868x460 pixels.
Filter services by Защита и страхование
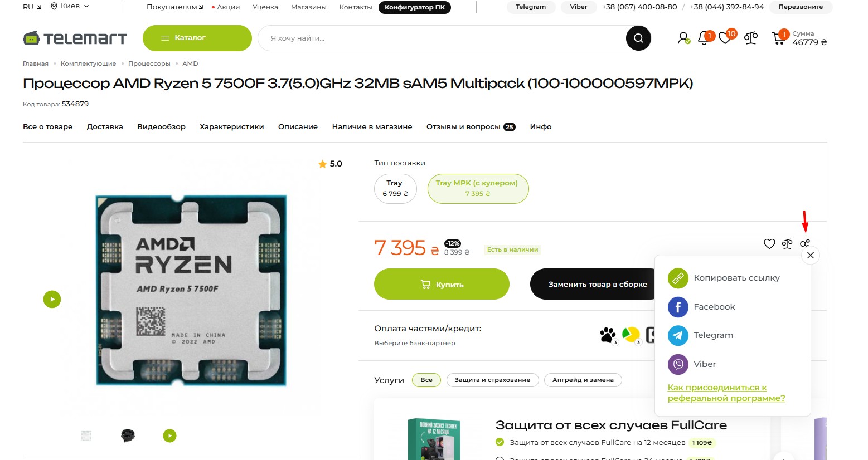pos(492,380)
